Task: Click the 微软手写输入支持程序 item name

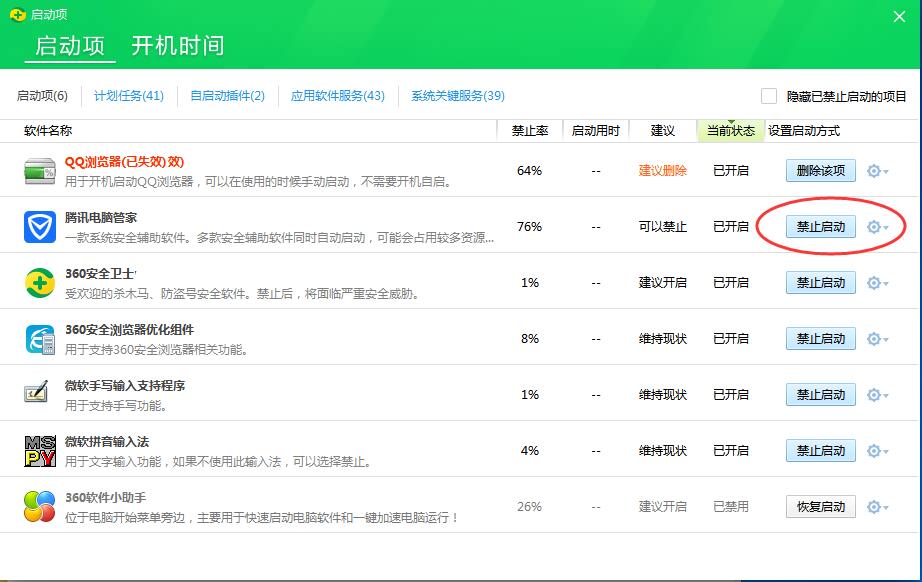Action: click(125, 386)
